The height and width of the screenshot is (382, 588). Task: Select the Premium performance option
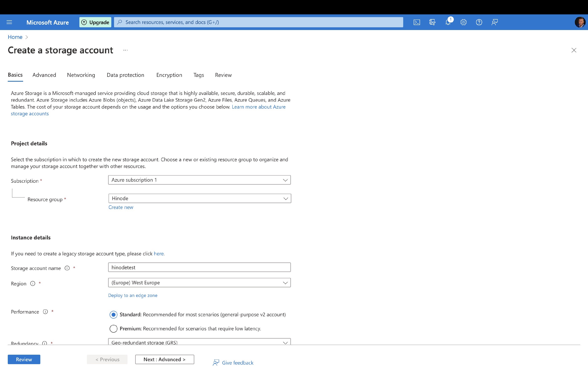113,328
